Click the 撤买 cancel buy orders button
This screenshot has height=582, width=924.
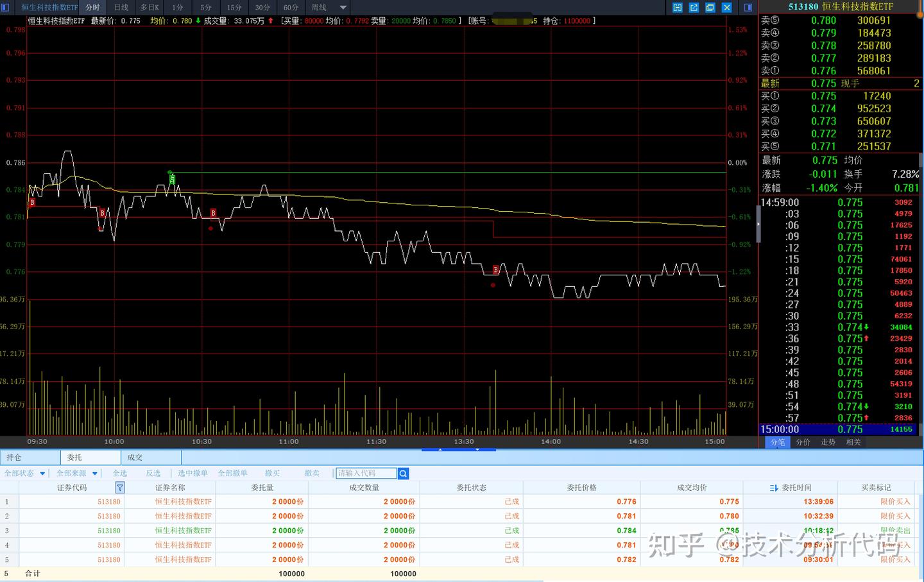[x=272, y=474]
